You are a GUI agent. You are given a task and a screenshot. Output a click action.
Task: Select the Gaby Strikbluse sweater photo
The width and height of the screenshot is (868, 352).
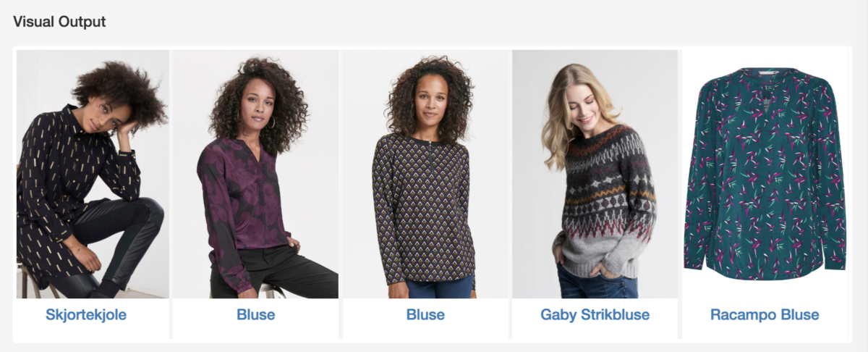point(595,174)
